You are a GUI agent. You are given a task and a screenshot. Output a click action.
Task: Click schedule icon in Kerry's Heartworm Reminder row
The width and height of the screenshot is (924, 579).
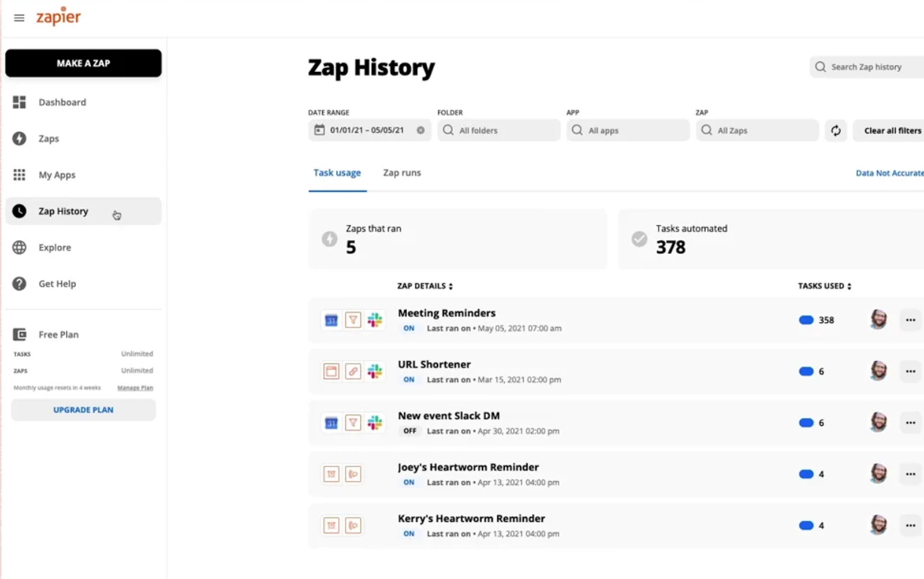[331, 526]
